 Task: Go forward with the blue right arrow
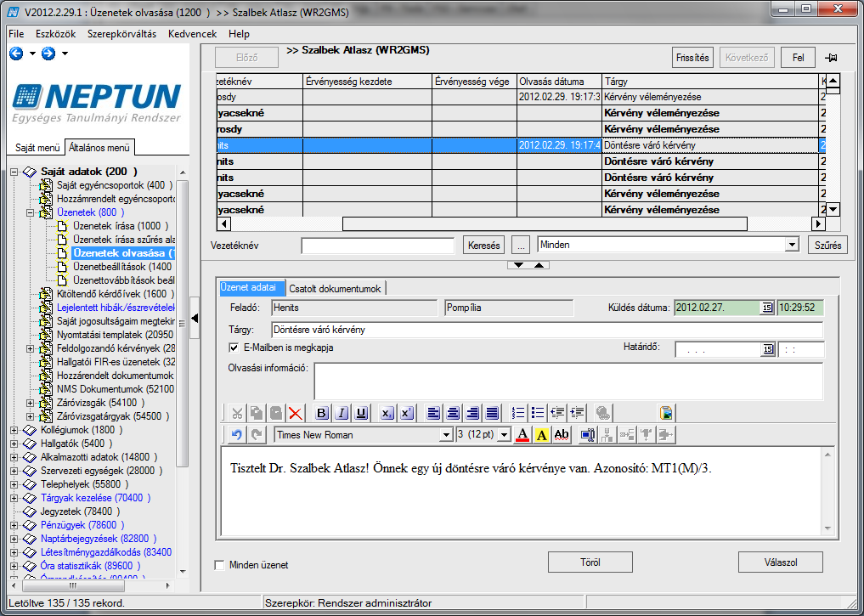48,54
